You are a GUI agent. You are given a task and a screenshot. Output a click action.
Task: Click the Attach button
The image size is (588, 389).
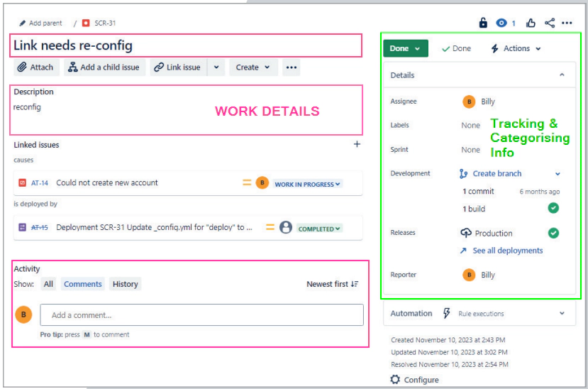(x=36, y=67)
